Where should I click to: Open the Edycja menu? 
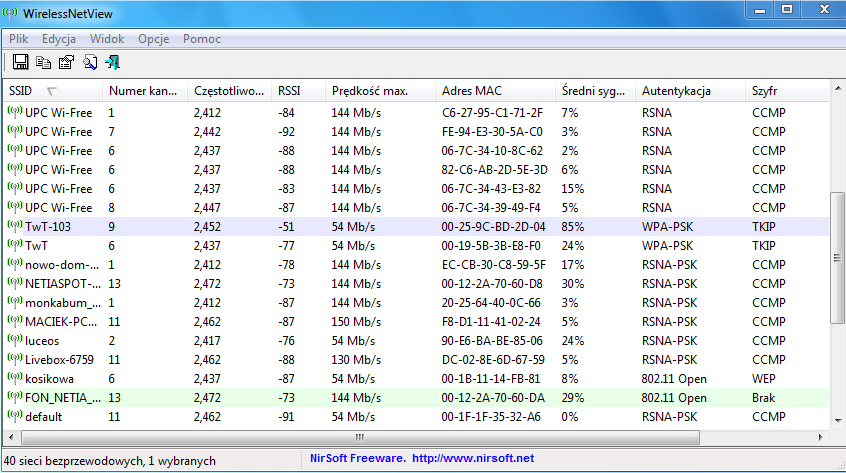click(59, 39)
